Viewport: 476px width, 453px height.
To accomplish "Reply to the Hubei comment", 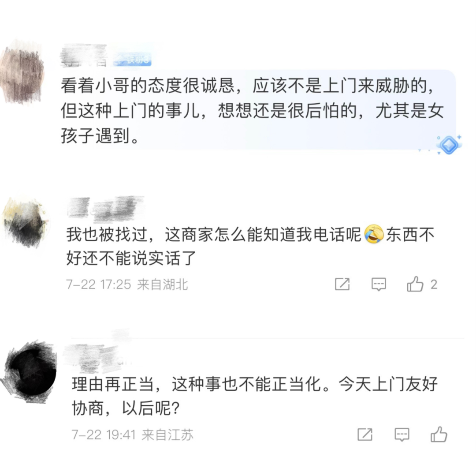I will [x=379, y=285].
